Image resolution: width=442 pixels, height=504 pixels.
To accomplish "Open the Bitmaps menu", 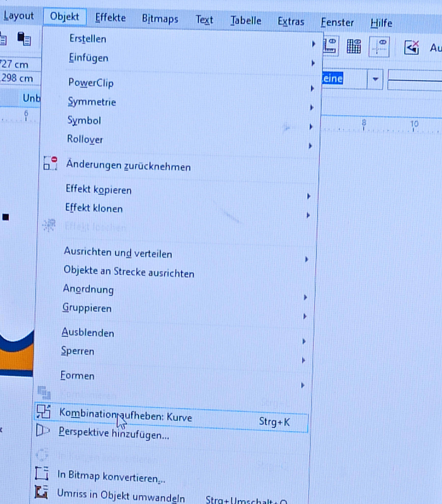I will click(x=160, y=19).
